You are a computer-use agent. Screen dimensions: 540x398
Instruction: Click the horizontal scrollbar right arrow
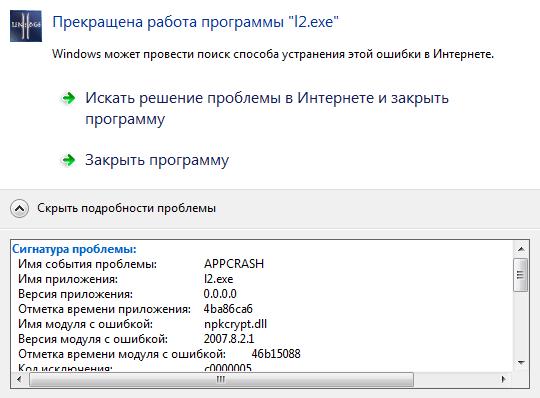pyautogui.click(x=504, y=379)
